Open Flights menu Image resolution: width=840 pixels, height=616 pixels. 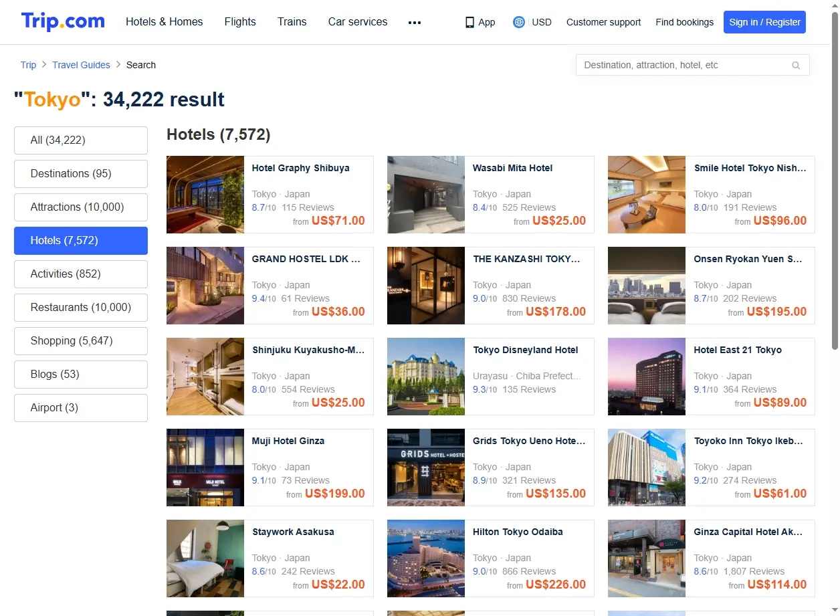(240, 21)
